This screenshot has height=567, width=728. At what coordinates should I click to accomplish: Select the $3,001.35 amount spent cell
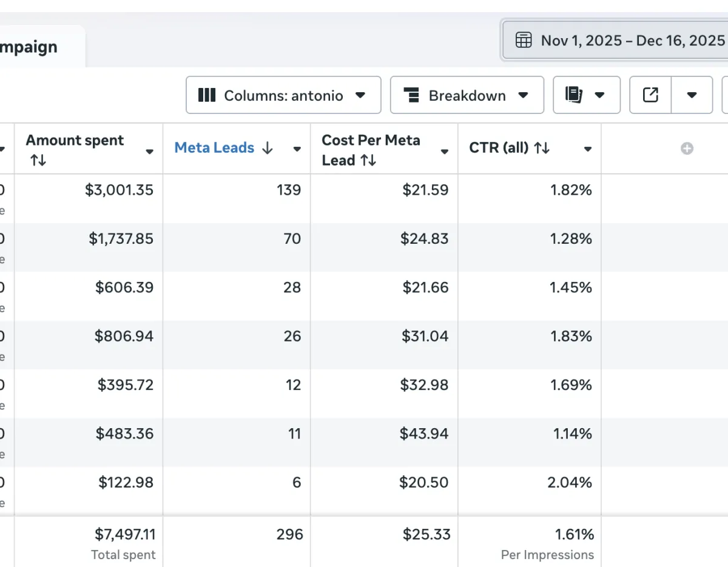tap(119, 190)
